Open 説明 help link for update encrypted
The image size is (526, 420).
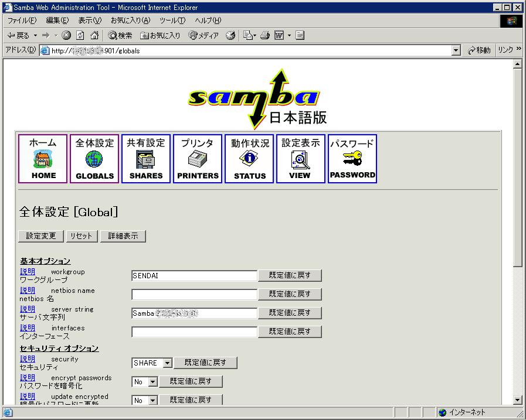(28, 397)
